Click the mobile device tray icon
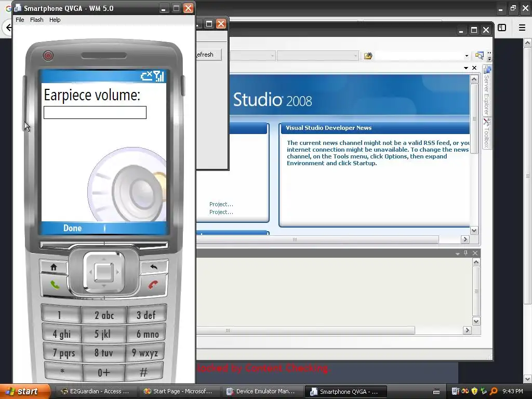The image size is (532, 399). coord(456,391)
